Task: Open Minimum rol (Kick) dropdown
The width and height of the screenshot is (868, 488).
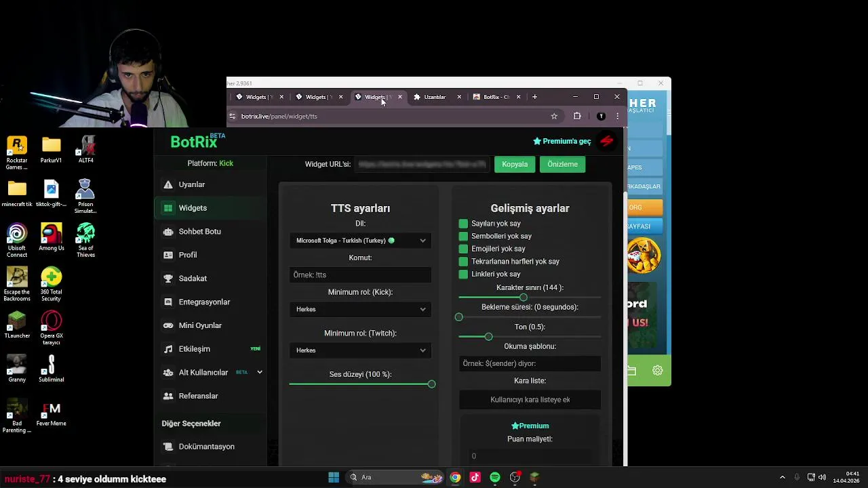Action: [x=360, y=309]
